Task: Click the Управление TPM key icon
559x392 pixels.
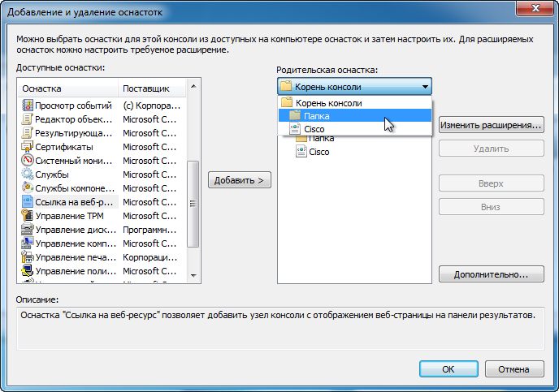Action: point(28,216)
